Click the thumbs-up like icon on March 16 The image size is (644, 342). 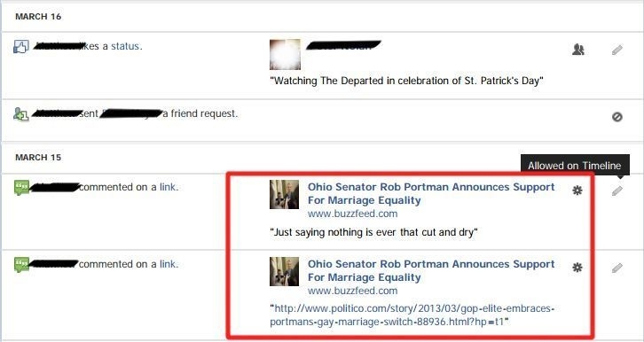pyautogui.click(x=21, y=46)
